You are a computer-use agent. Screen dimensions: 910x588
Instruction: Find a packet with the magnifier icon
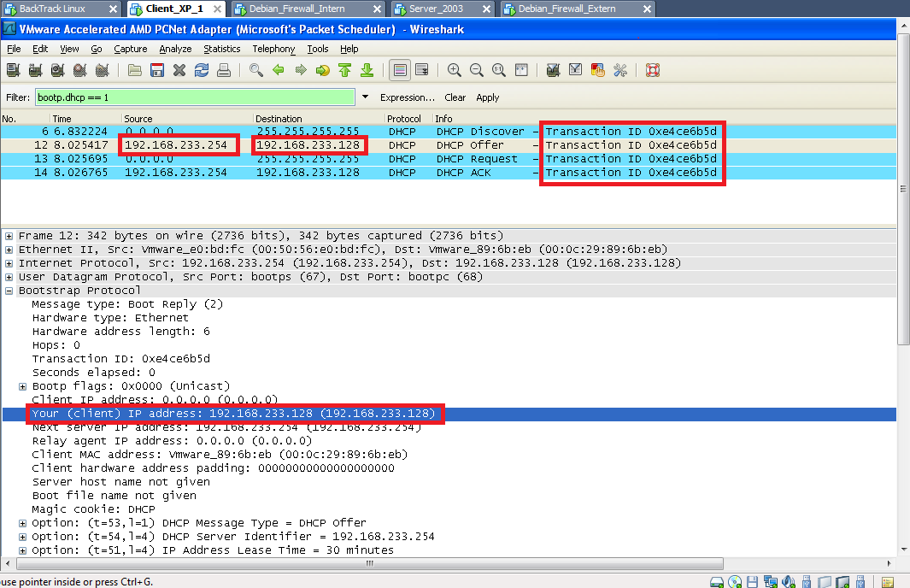tap(256, 70)
